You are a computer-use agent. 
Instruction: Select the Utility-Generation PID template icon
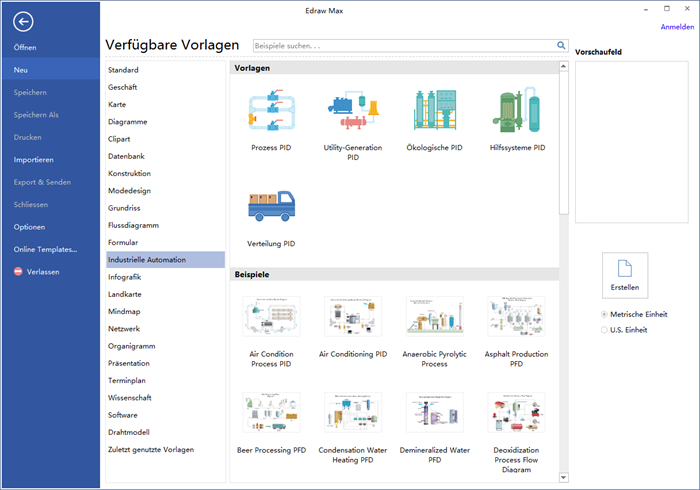click(353, 111)
